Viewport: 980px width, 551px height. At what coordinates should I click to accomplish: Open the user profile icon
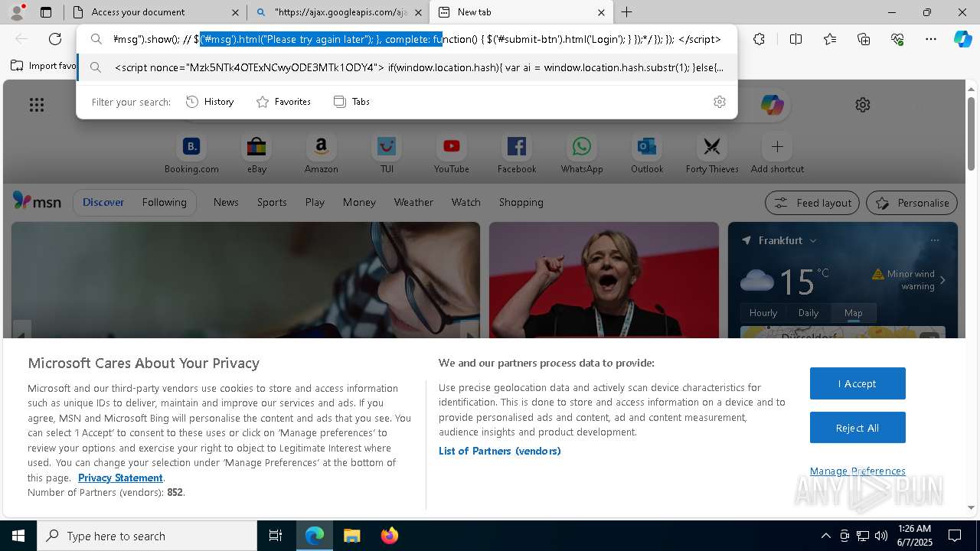click(x=17, y=12)
